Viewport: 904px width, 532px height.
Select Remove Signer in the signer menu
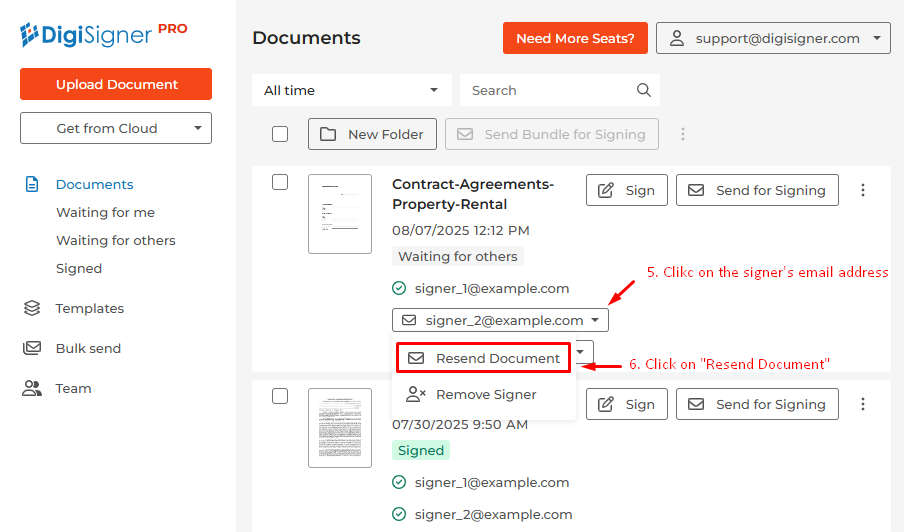tap(484, 394)
